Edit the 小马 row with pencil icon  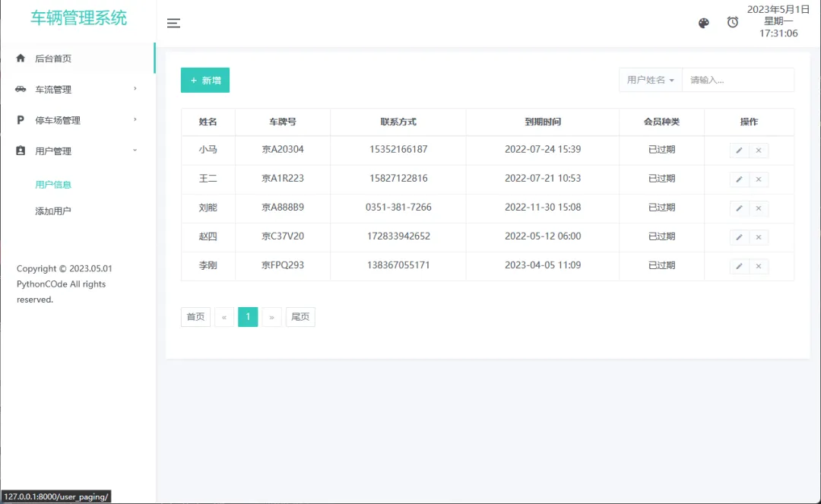click(740, 151)
